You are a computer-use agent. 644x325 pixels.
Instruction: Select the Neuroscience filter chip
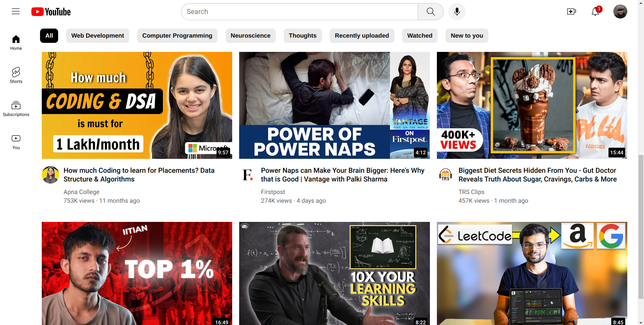[x=250, y=36]
